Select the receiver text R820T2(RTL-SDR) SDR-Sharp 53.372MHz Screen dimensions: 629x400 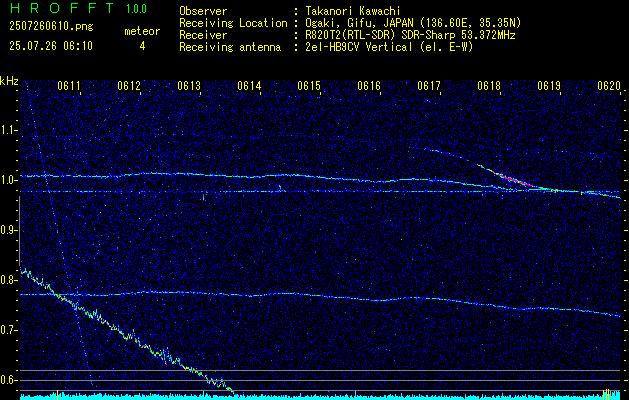[409, 35]
